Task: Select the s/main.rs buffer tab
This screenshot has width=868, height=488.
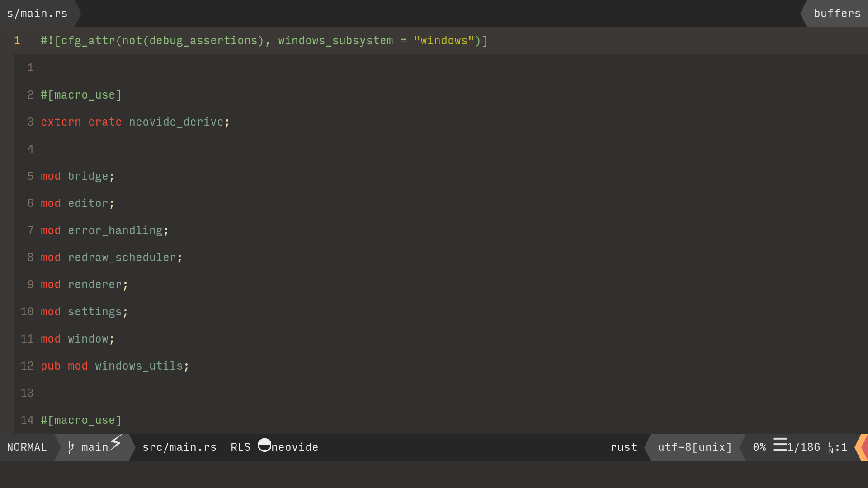Action: point(37,14)
